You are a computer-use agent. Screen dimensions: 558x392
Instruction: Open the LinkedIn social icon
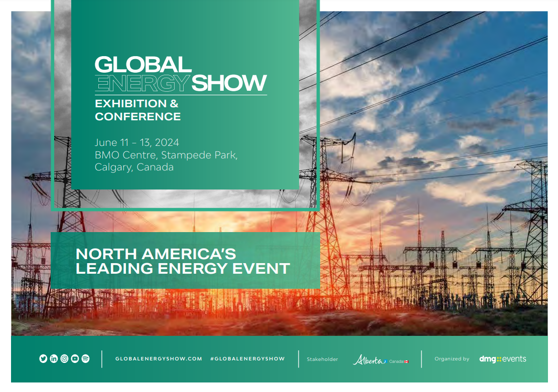pyautogui.click(x=54, y=358)
